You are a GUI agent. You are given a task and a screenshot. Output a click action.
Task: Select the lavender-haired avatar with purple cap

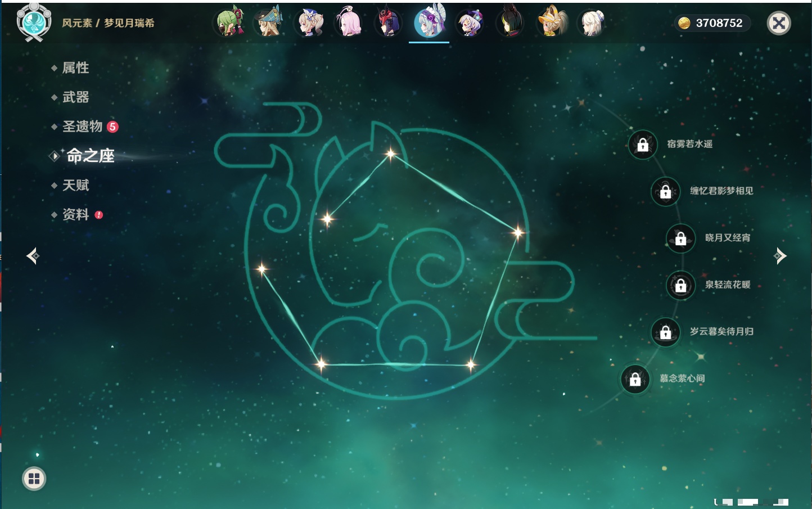tap(470, 22)
